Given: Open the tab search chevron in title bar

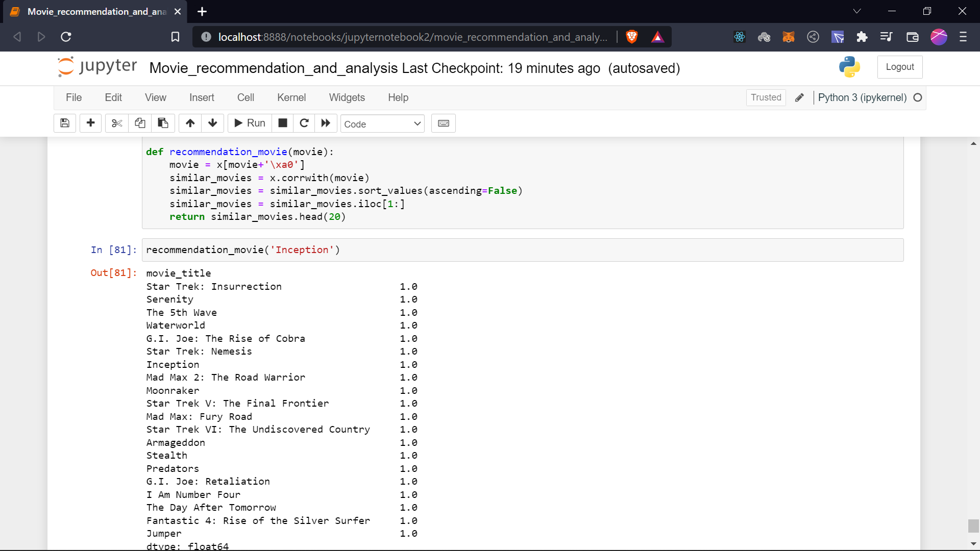Looking at the screenshot, I should pos(857,11).
